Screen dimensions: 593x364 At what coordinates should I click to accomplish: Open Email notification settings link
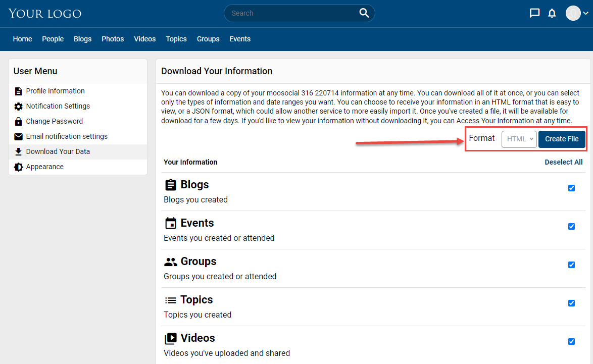[67, 136]
